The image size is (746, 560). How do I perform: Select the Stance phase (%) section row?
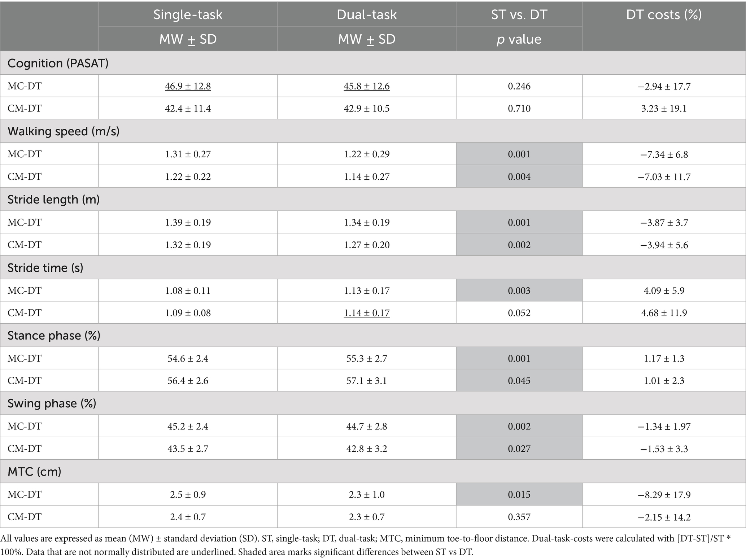coord(54,336)
